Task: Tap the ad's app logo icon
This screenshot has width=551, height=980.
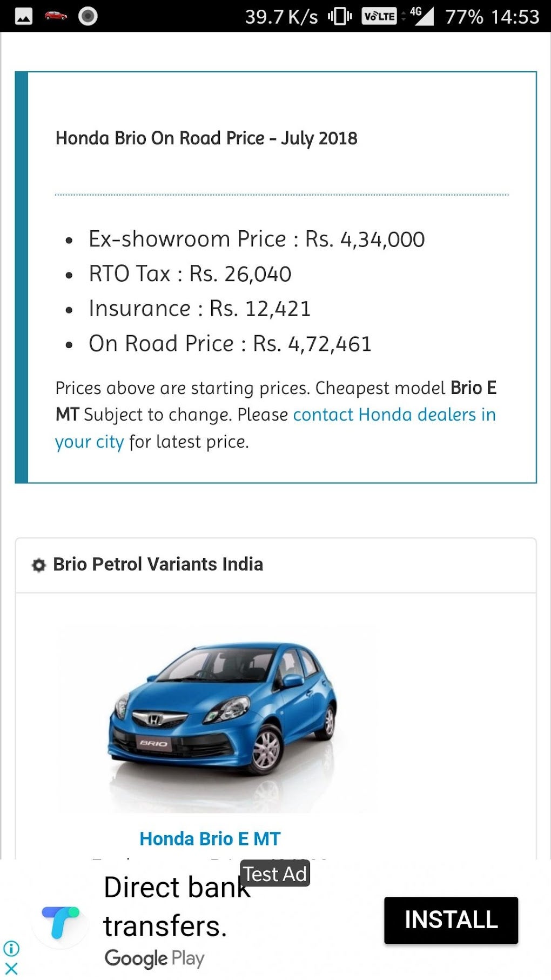Action: [x=60, y=922]
